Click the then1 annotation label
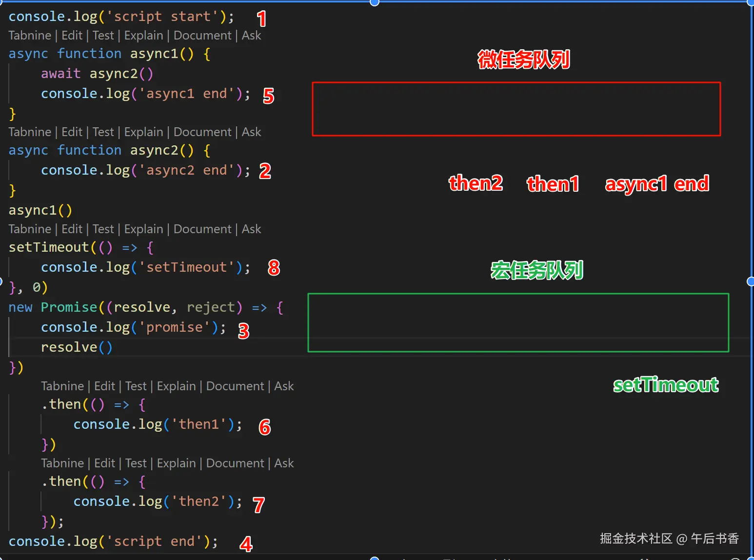This screenshot has height=560, width=754. pyautogui.click(x=553, y=184)
